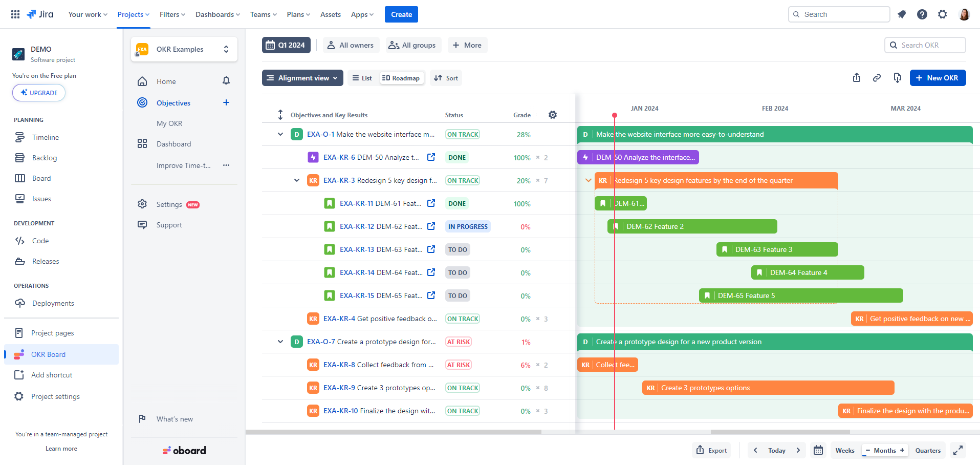Click the Jira Search field
The height and width of the screenshot is (465, 980).
pos(839,14)
